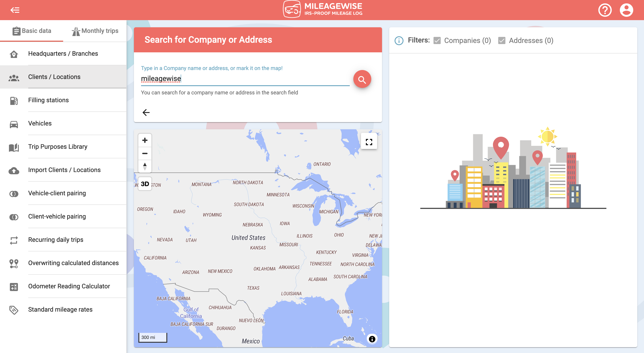644x353 pixels.
Task: Open the Odometer Reading Calculator
Action: pyautogui.click(x=69, y=286)
